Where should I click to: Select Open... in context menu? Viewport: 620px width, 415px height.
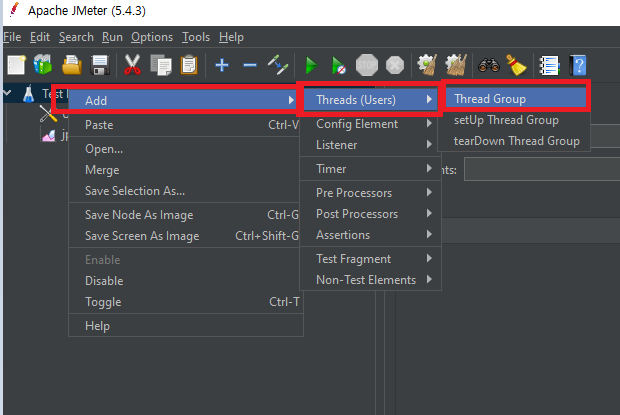click(x=184, y=149)
